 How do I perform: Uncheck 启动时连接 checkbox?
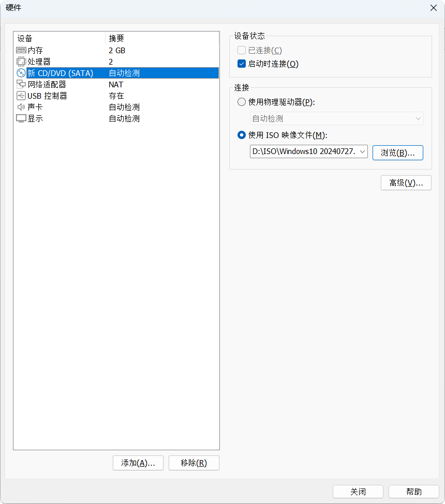click(240, 64)
